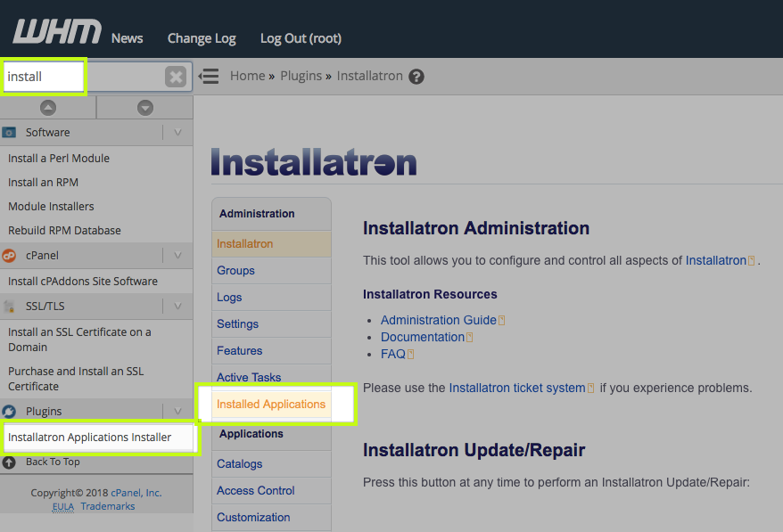The height and width of the screenshot is (532, 783).
Task: Click the up arrow in sidebar
Action: 48,107
